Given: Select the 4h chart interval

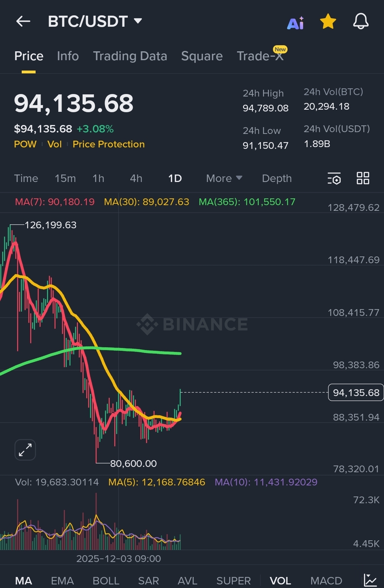Looking at the screenshot, I should click(136, 178).
